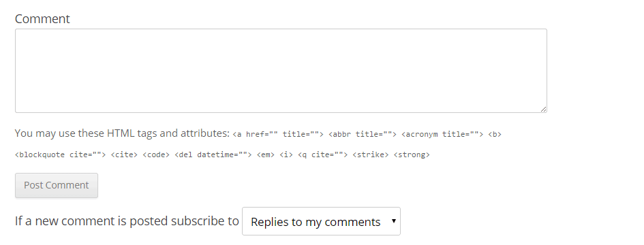Click the 'If a new comment is posted' label
This screenshot has height=245, width=644.
(x=127, y=220)
